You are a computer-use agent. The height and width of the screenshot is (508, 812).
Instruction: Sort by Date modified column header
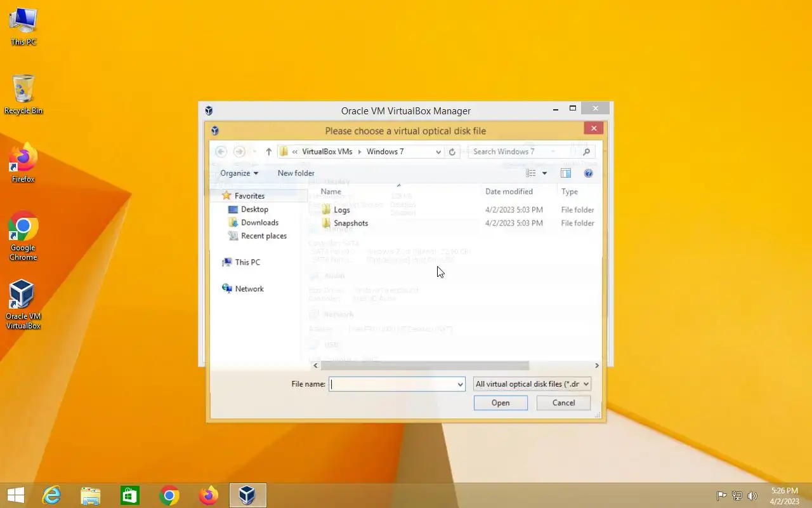[x=509, y=192]
